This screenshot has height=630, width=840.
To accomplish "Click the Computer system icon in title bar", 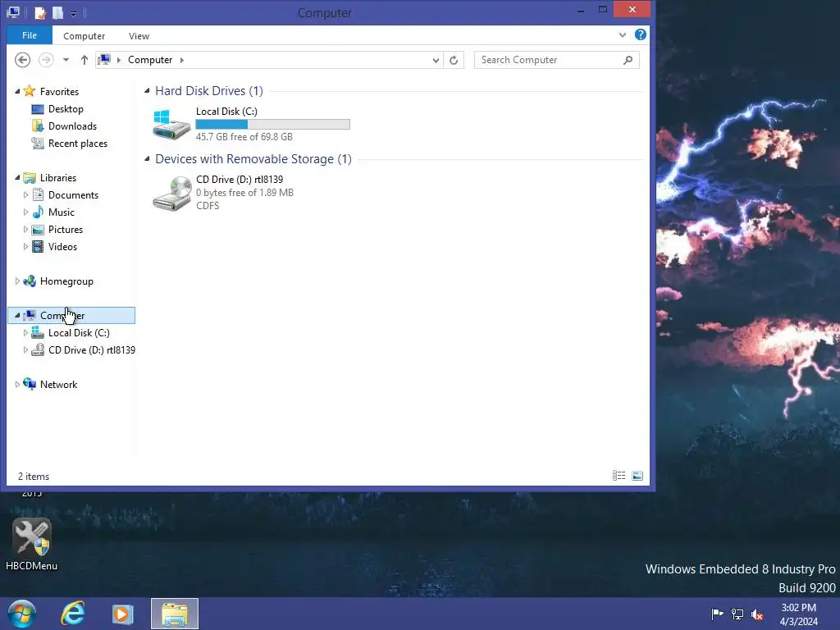I will pos(13,12).
